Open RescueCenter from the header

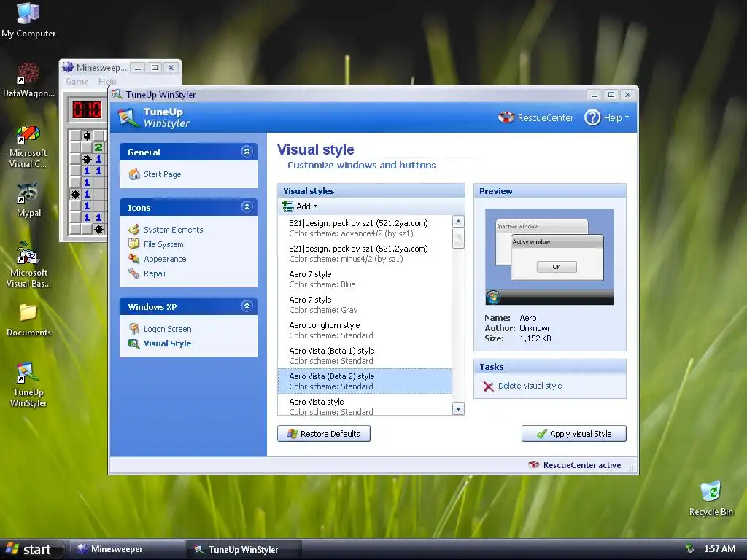(546, 117)
